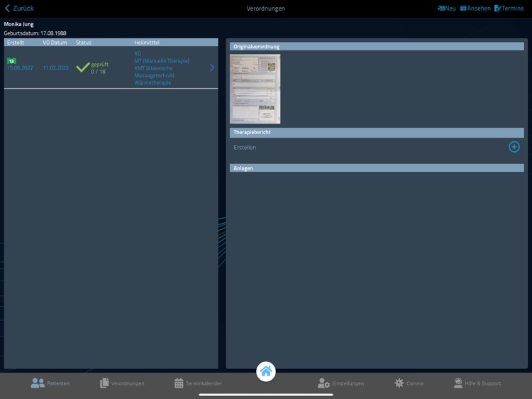
Task: Click the Anlagen section header
Action: (x=377, y=168)
